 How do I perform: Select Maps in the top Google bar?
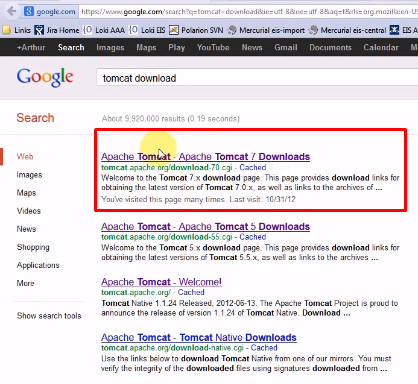pyautogui.click(x=146, y=47)
